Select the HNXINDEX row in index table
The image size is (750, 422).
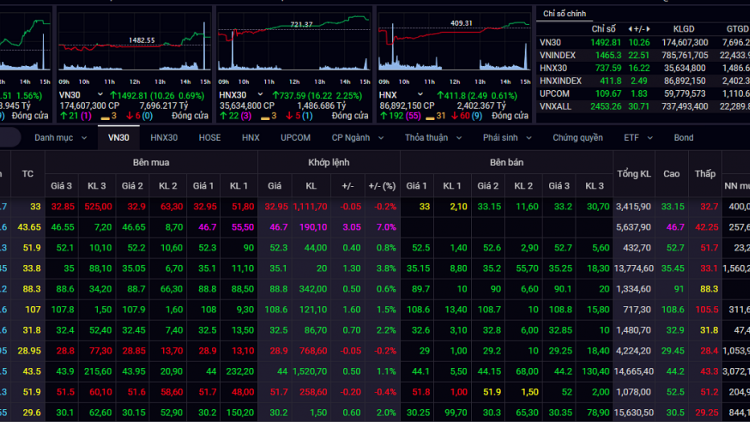tap(560, 80)
